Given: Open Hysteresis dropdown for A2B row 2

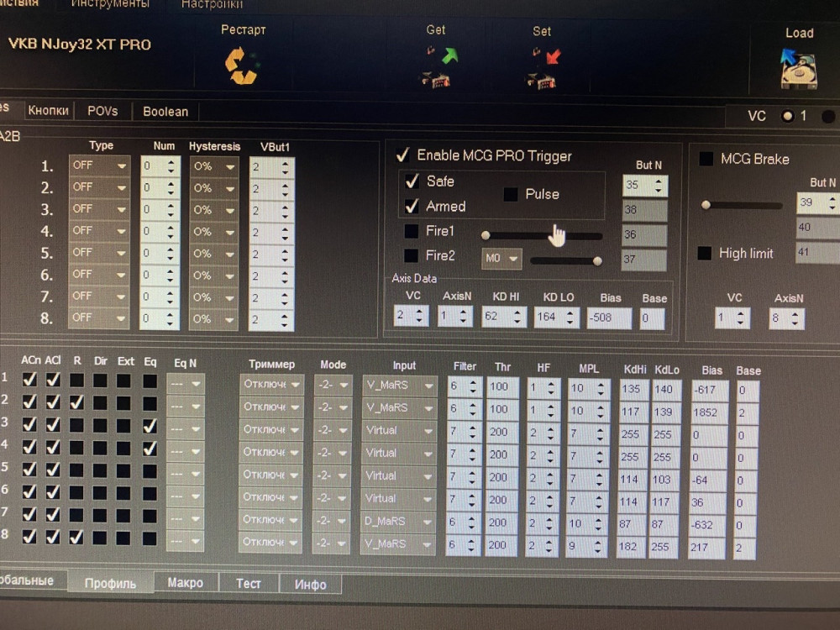Looking at the screenshot, I should tap(213, 188).
